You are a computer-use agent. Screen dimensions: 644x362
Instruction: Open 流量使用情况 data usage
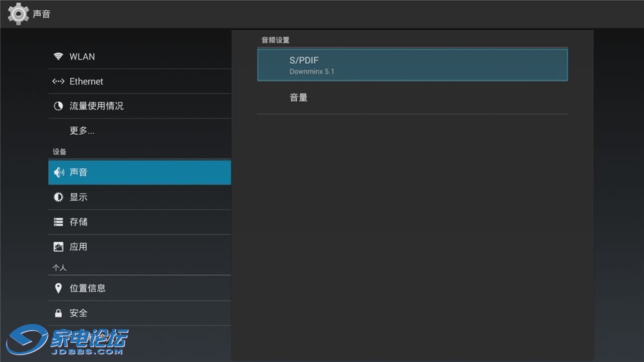pos(140,106)
